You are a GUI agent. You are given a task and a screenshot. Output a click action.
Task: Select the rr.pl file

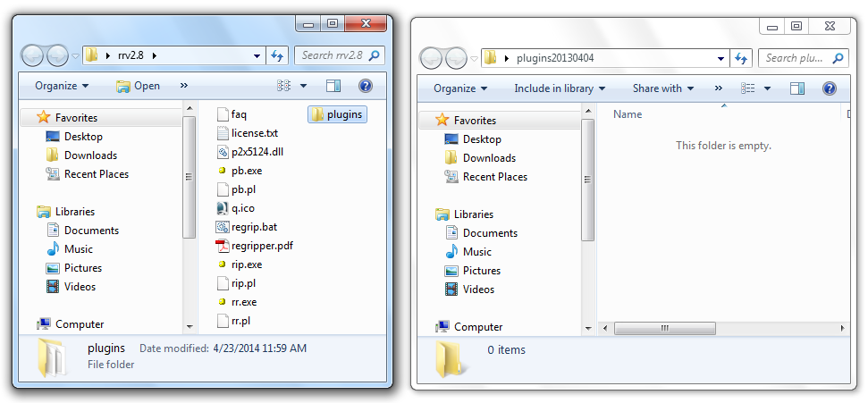click(x=234, y=322)
